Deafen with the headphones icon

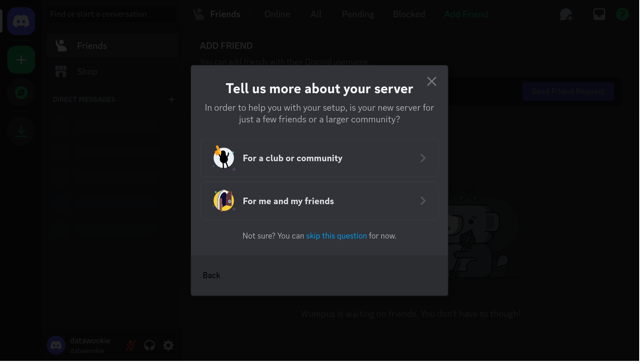tap(149, 345)
